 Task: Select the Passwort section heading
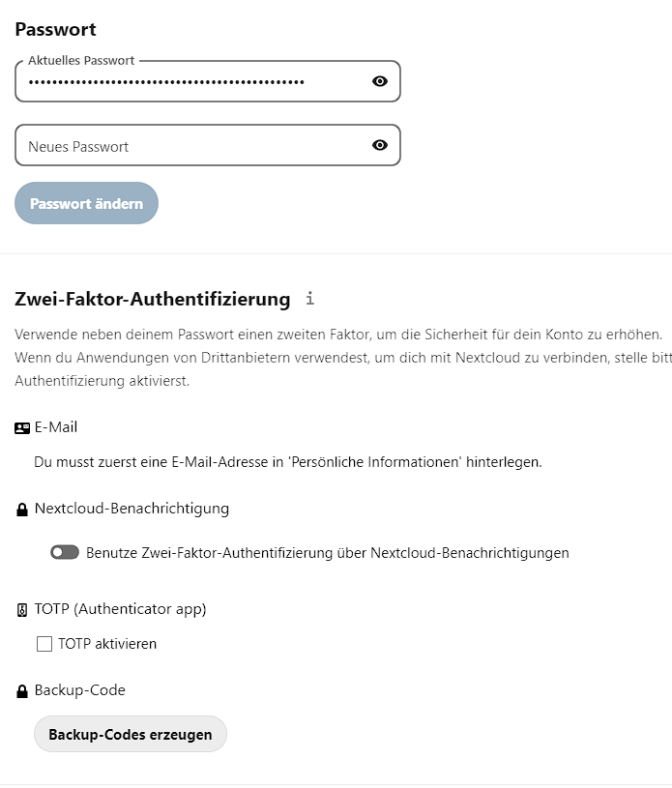point(56,29)
